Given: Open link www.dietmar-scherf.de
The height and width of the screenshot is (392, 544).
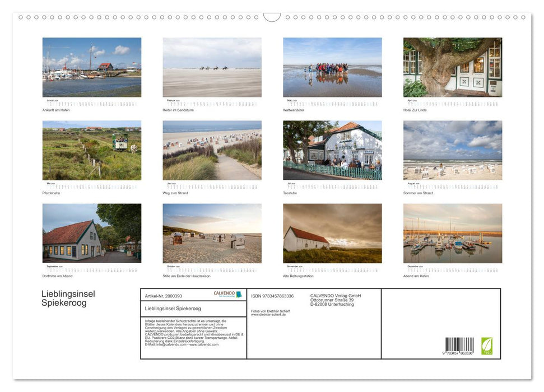Looking at the screenshot, I should click(268, 315).
